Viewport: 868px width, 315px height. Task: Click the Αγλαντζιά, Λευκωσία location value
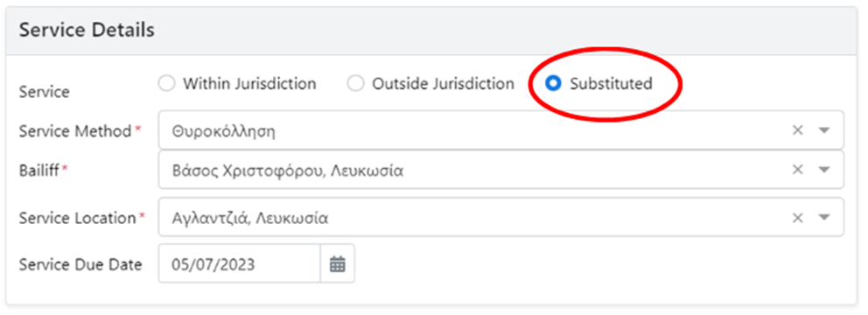tap(249, 218)
